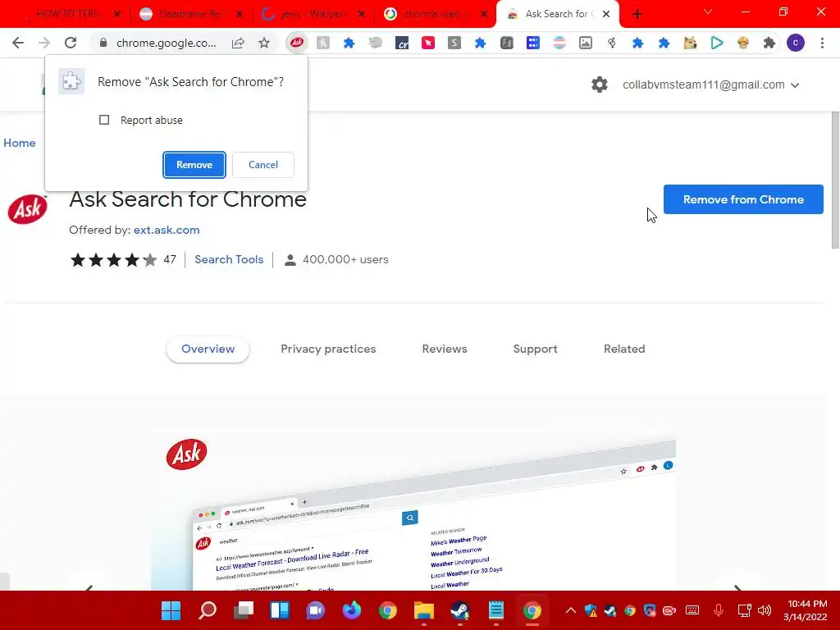Click the Doge extension icon
Image resolution: width=840 pixels, height=630 pixels.
pyautogui.click(x=690, y=43)
